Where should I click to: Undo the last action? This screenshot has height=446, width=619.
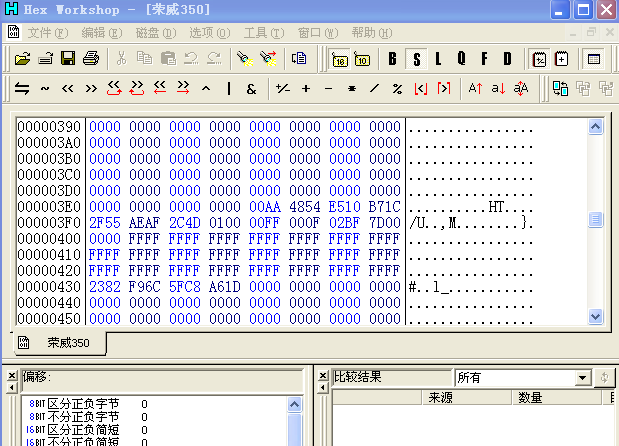[191, 59]
